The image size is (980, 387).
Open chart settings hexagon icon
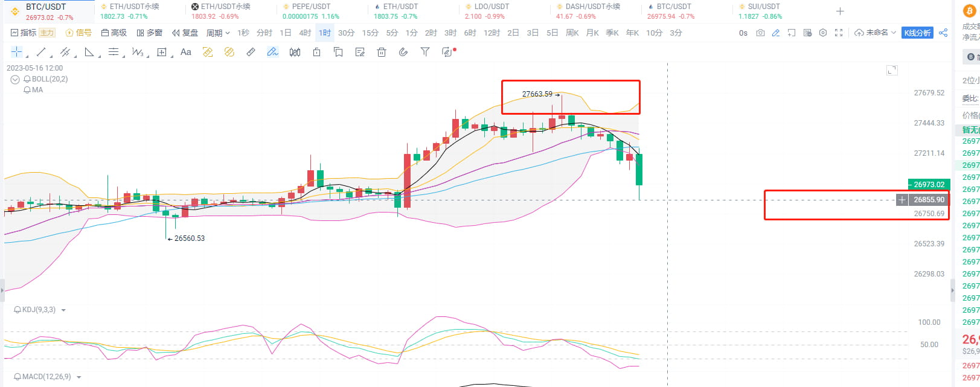[x=823, y=33]
